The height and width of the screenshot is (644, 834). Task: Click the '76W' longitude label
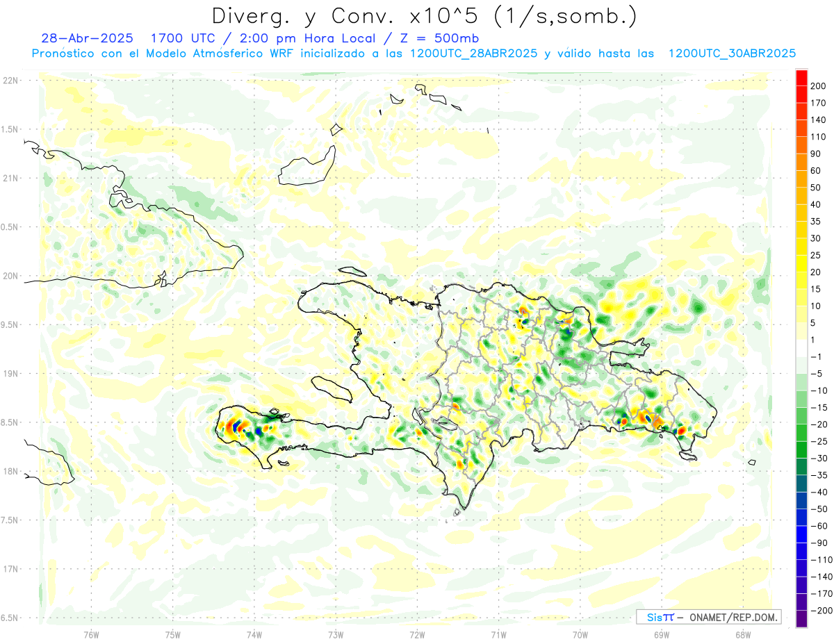91,634
